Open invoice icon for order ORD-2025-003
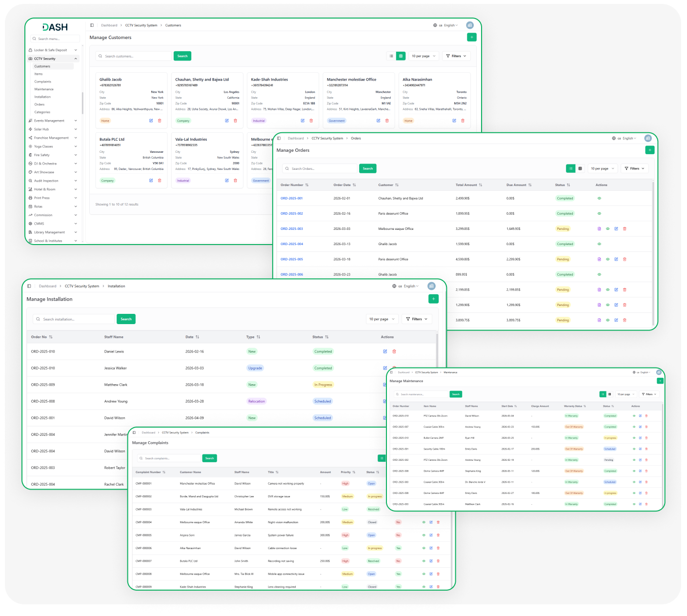 click(x=599, y=229)
